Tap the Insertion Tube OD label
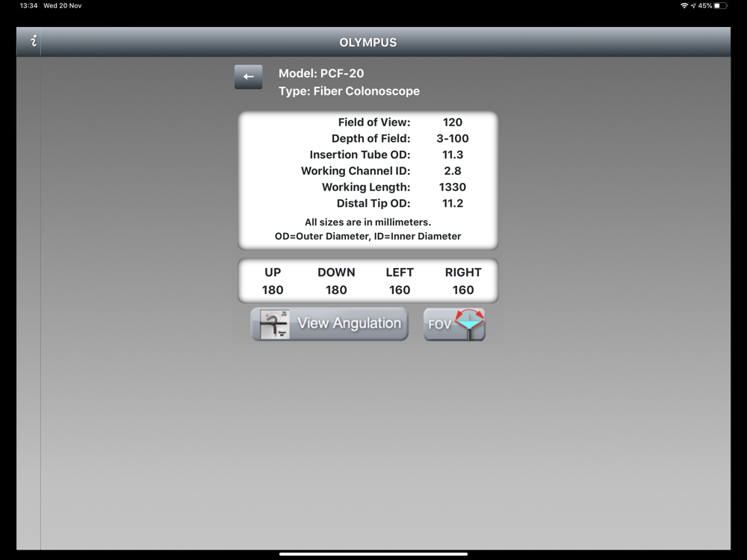The width and height of the screenshot is (747, 560). click(x=360, y=155)
